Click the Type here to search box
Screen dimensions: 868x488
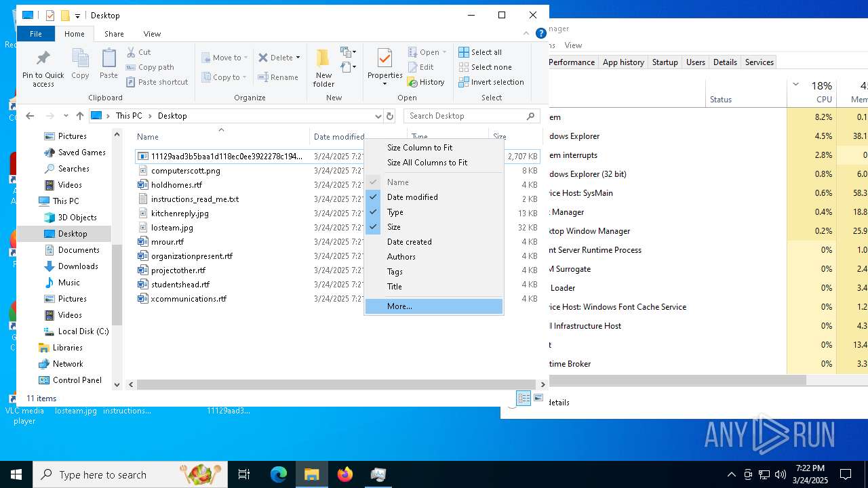click(130, 474)
